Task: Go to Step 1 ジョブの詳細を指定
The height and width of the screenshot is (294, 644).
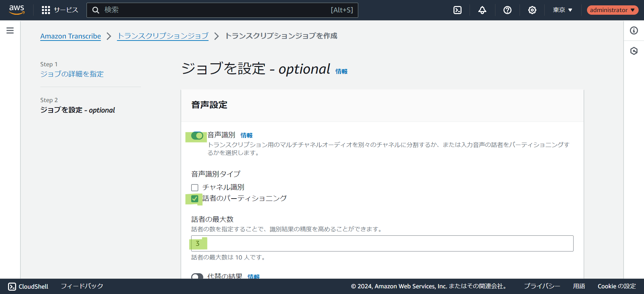Action: (x=72, y=74)
